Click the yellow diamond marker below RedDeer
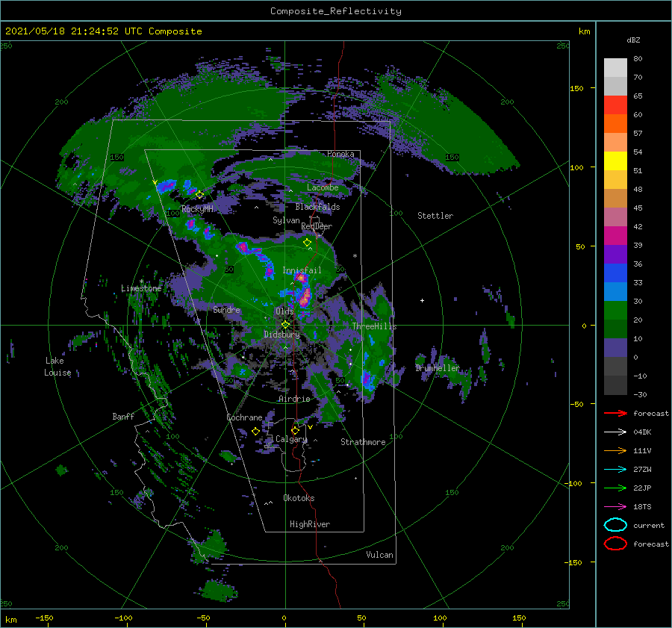This screenshot has height=628, width=672. coord(308,243)
